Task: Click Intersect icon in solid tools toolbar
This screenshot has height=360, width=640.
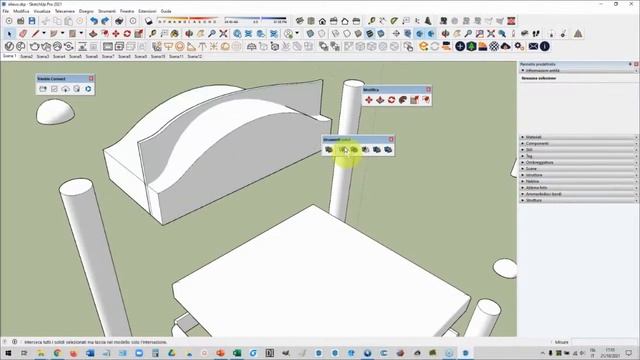Action: 343,150
